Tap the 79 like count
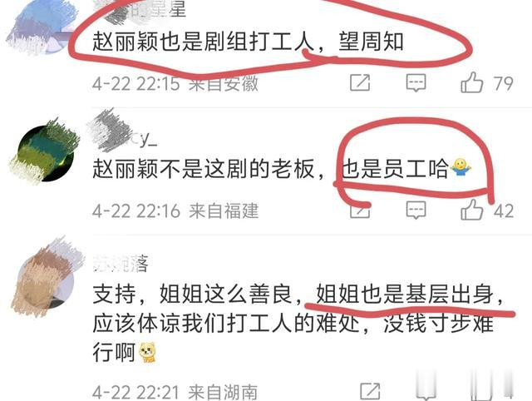Screen dimensions: 532x401 (x=503, y=83)
